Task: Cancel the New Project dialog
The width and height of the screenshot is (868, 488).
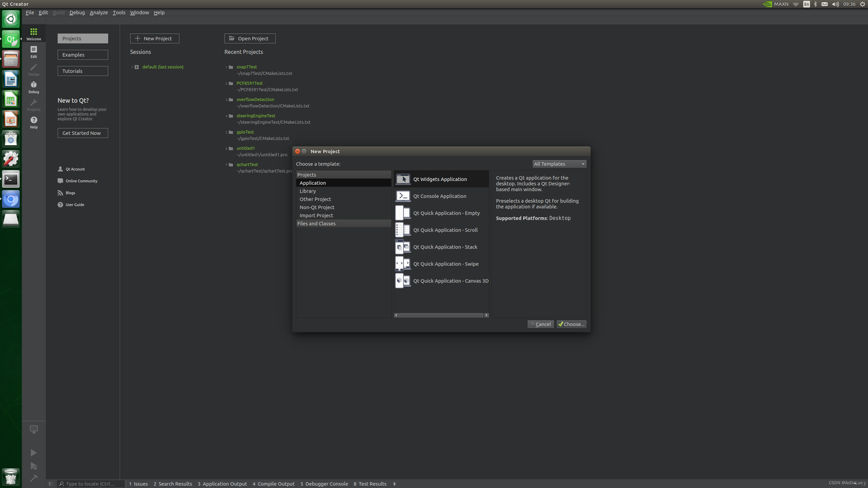Action: 540,324
